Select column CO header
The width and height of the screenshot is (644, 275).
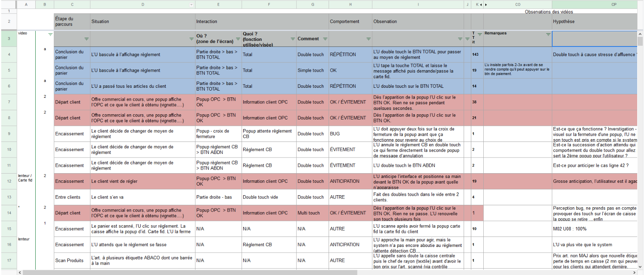(x=518, y=4)
